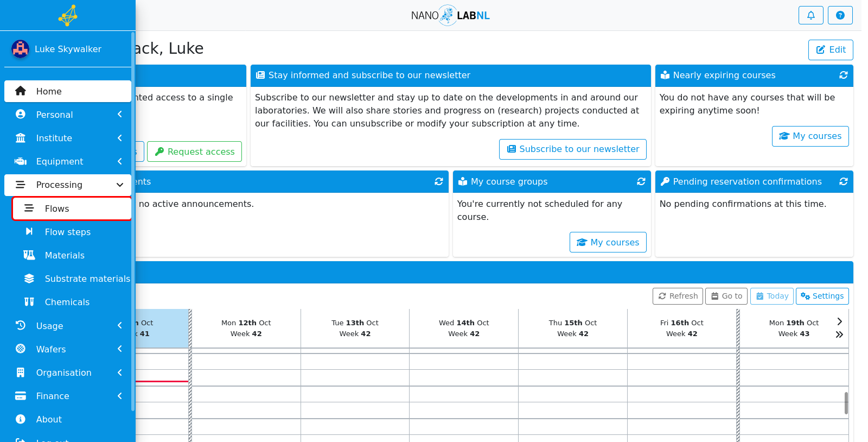The image size is (868, 442).
Task: Expand the Wafers menu
Action: pyautogui.click(x=68, y=349)
